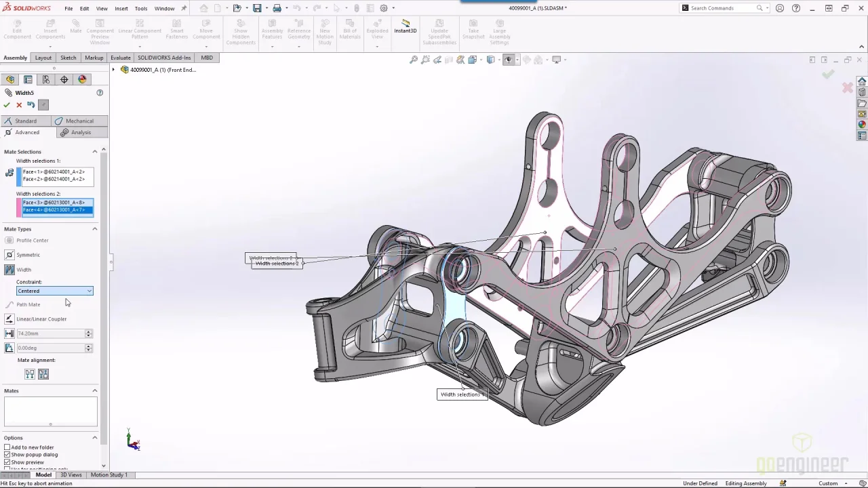
Task: Open the DisplayManager color wheel tab
Action: pyautogui.click(x=82, y=79)
